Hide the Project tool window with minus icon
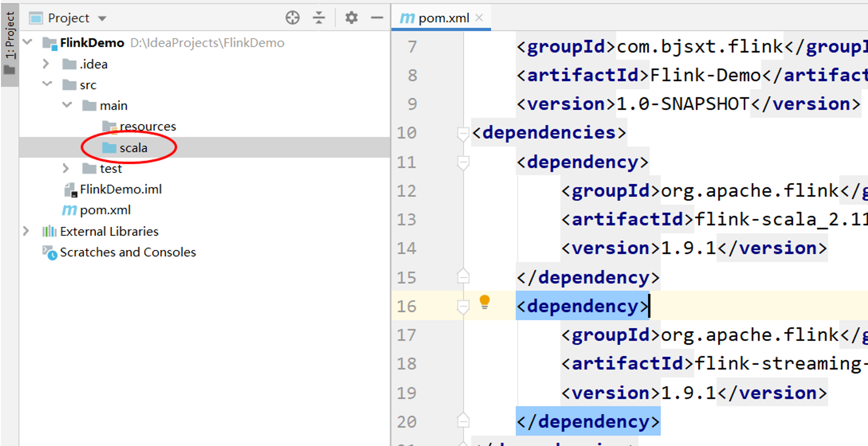This screenshot has width=868, height=446. click(x=377, y=18)
